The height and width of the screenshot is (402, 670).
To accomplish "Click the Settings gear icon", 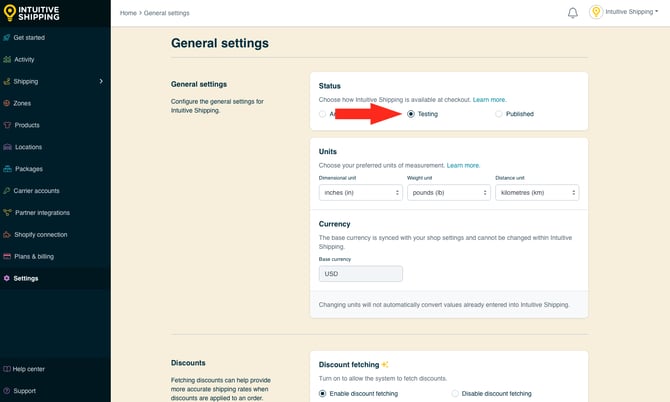I will (6, 278).
